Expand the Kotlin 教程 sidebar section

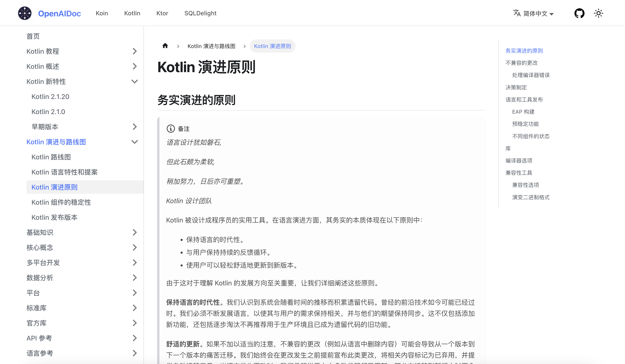point(134,51)
